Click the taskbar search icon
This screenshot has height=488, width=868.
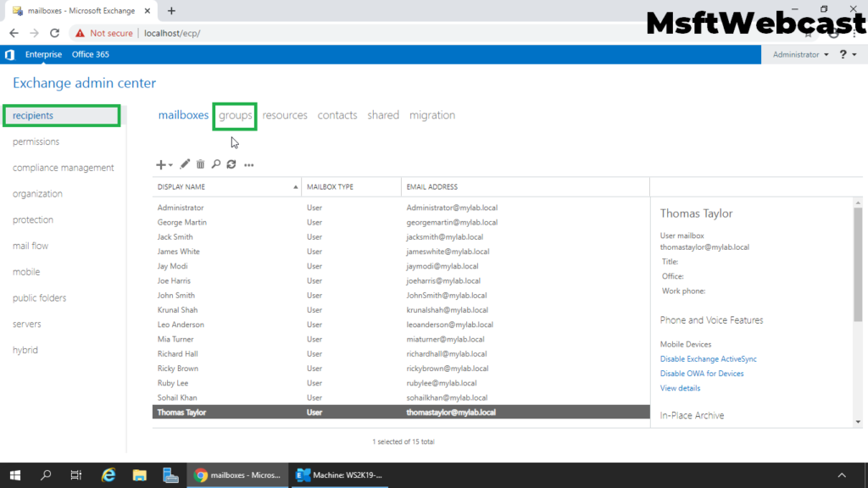(x=46, y=475)
